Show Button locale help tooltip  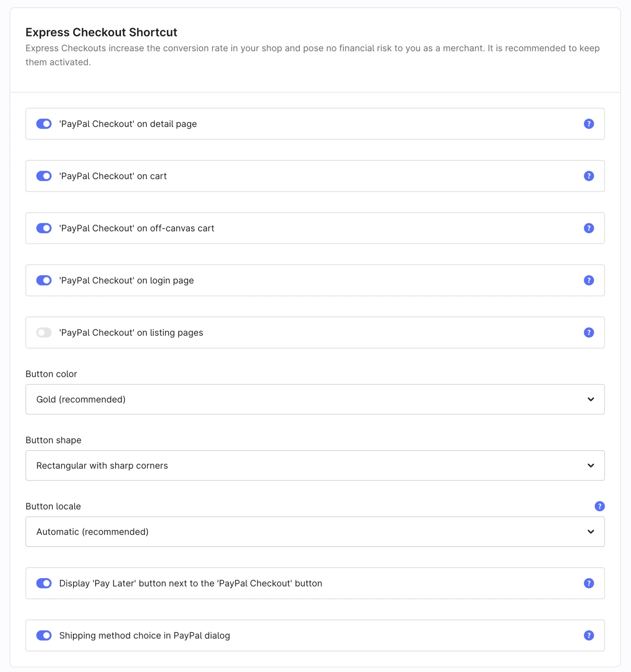(x=599, y=506)
